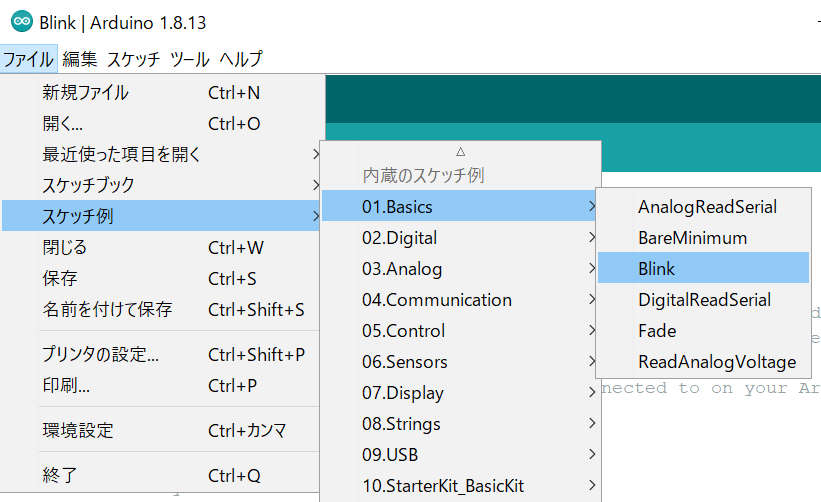Expand 09.USB examples category
This screenshot has height=502, width=821.
pyautogui.click(x=461, y=454)
